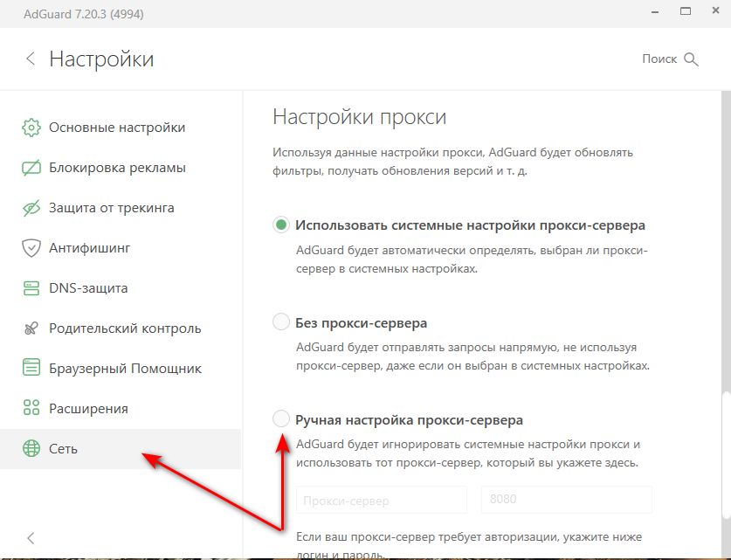Click the DNS-защита server icon
The height and width of the screenshot is (560, 731).
point(31,288)
